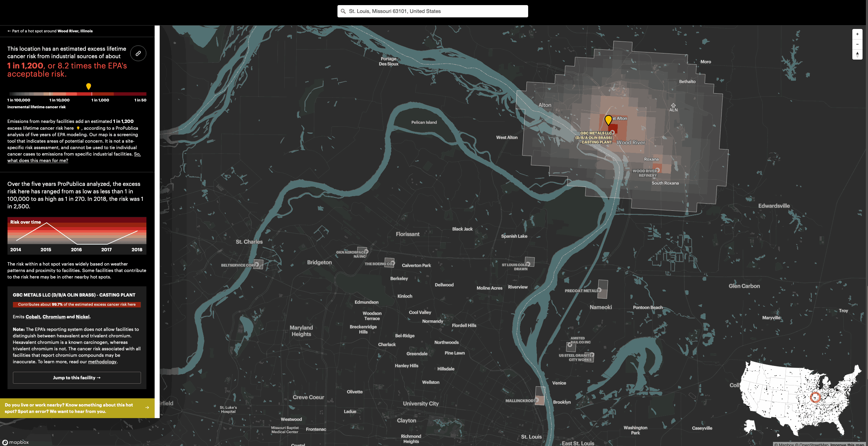Click the GBC Metals casting plant heading

(74, 295)
